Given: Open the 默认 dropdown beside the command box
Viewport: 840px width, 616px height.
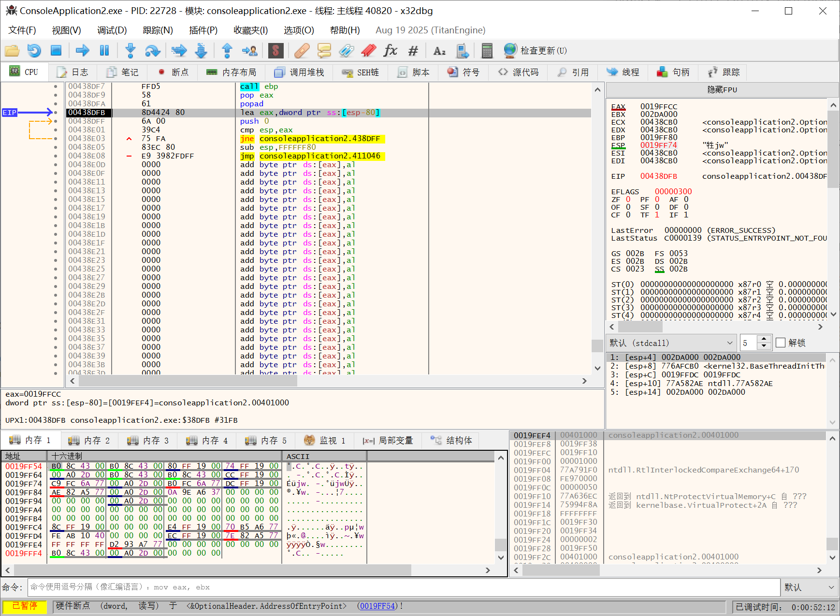Looking at the screenshot, I should [x=809, y=587].
